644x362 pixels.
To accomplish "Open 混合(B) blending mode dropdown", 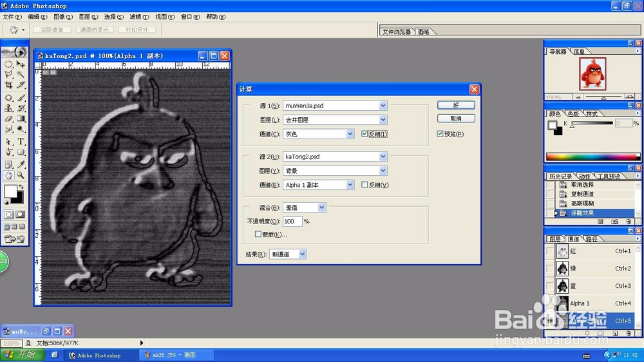I will (x=321, y=207).
